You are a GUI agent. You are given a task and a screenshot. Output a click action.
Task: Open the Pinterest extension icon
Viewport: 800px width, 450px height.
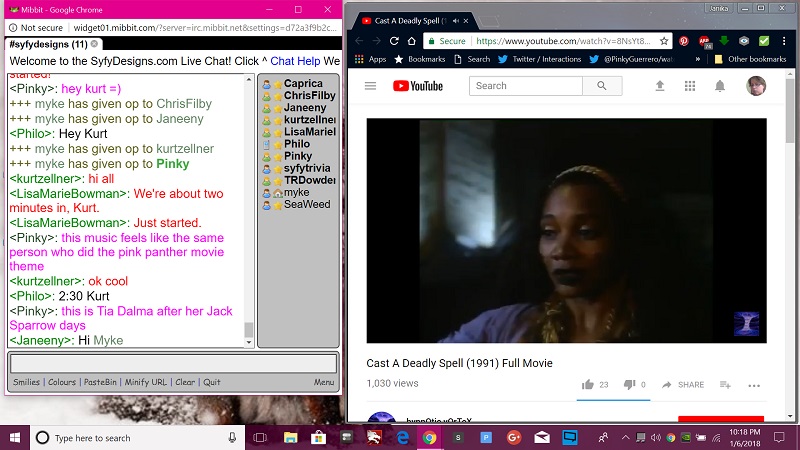[684, 41]
